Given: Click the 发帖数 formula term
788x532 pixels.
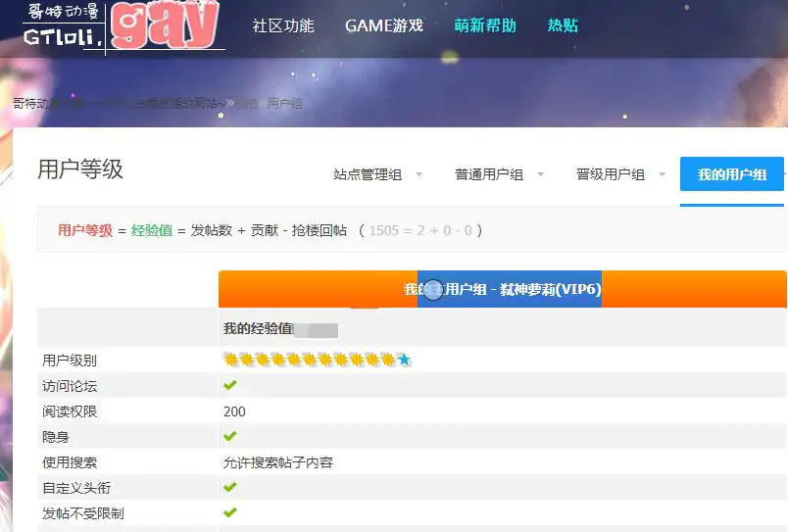Looking at the screenshot, I should [x=212, y=230].
